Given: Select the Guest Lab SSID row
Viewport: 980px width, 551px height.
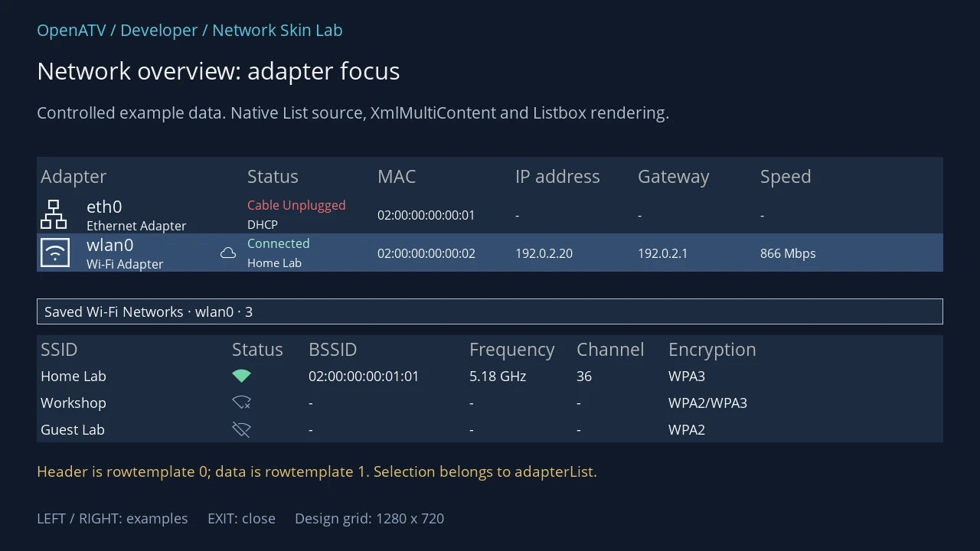Looking at the screenshot, I should (490, 429).
